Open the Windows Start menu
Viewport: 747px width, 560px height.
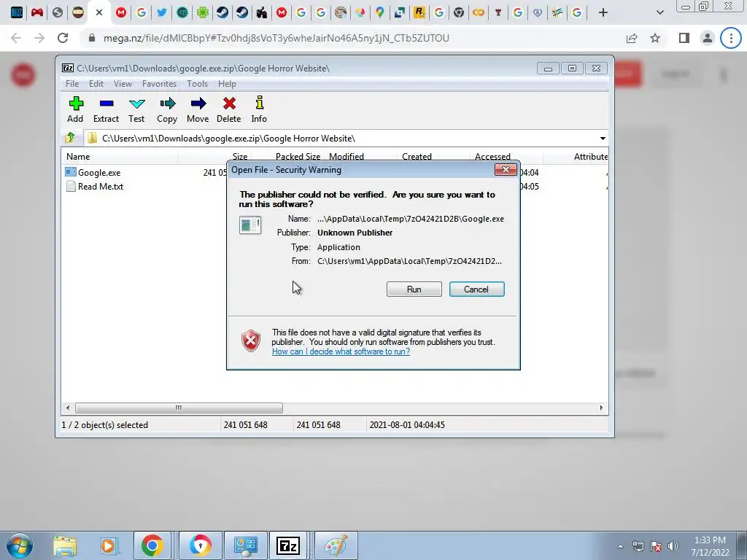[x=19, y=545]
